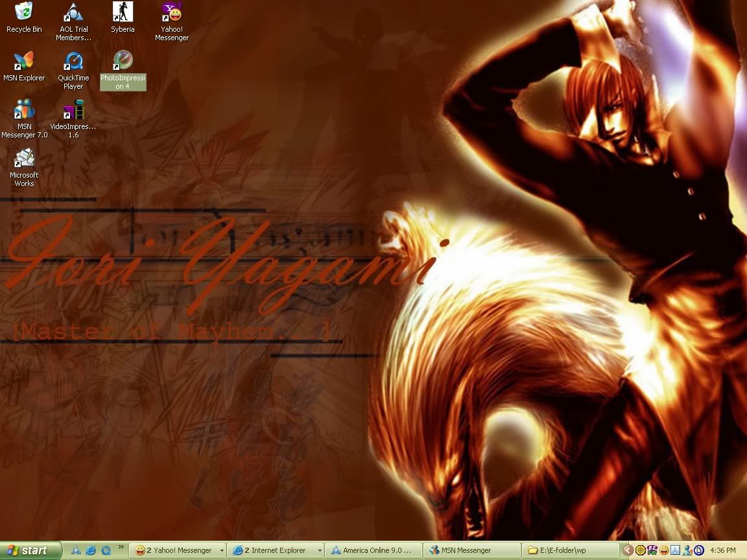
Task: Click Internet Explorer icon in Quick Launch
Action: (x=91, y=550)
